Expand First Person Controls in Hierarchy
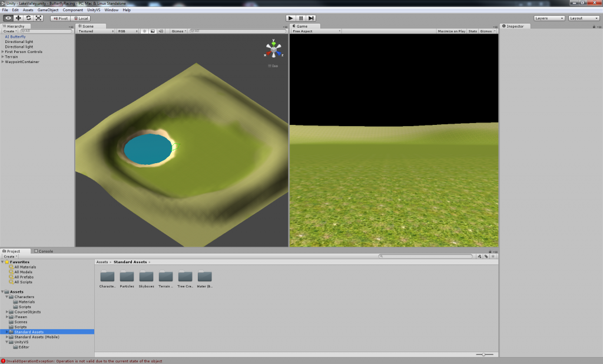603x364 pixels. pos(3,52)
